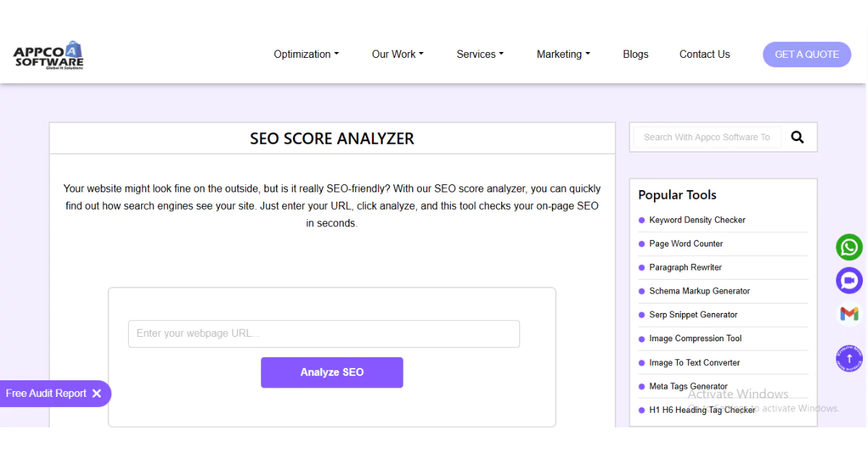The image size is (868, 454).
Task: Click the Gmail contact icon
Action: (848, 314)
